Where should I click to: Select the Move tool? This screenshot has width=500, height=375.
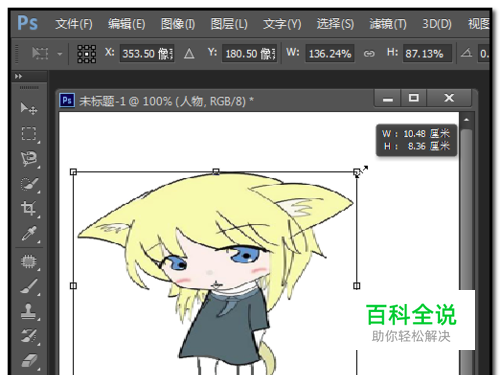(29, 109)
